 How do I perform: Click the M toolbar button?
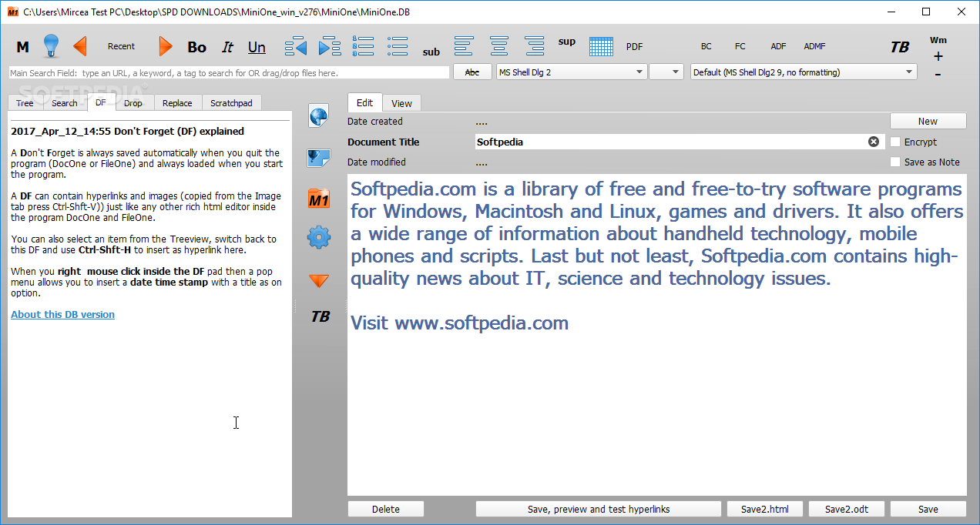point(23,47)
